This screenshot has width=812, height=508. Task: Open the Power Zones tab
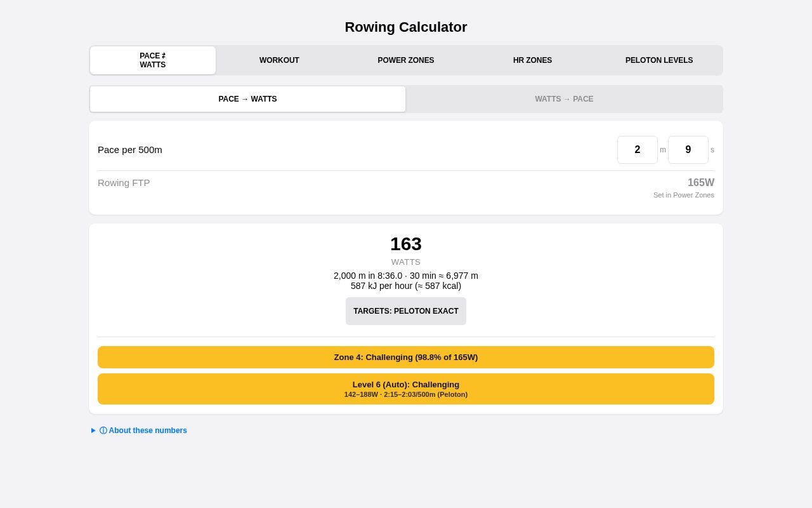pos(406,60)
